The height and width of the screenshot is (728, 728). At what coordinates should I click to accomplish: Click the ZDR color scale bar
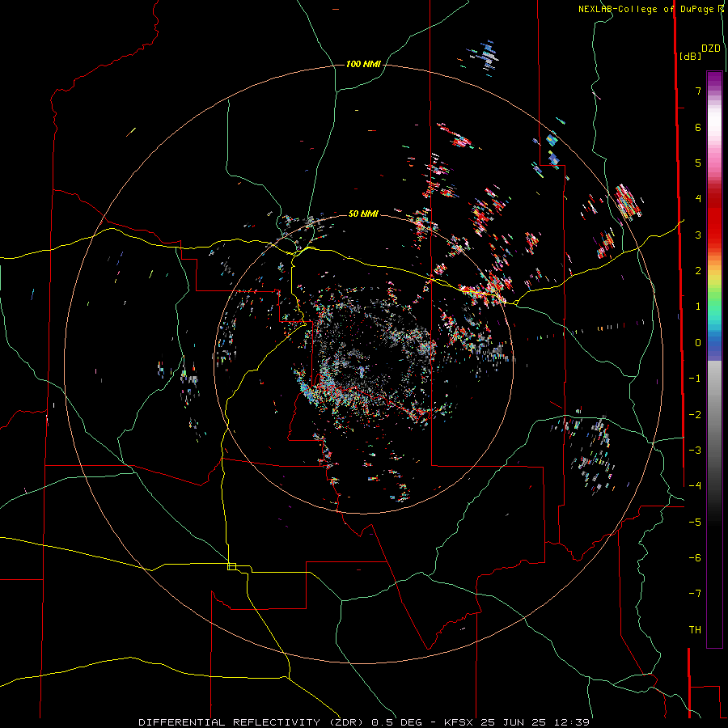click(x=714, y=359)
